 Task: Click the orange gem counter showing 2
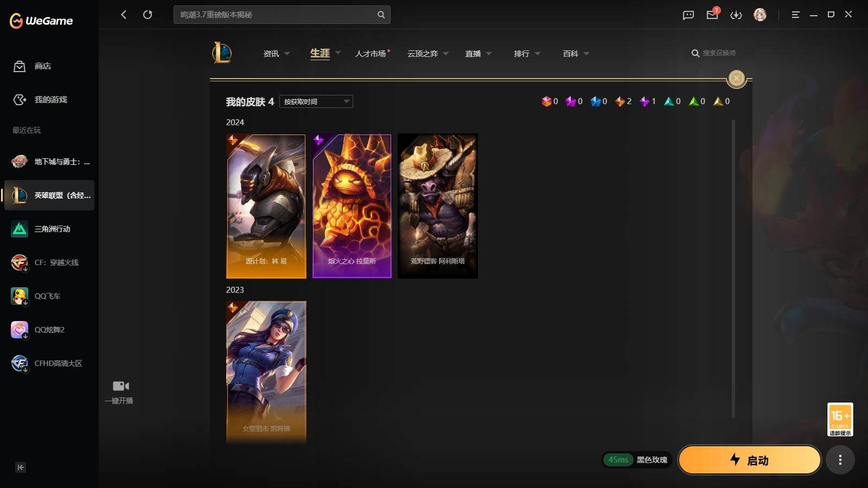pos(623,101)
